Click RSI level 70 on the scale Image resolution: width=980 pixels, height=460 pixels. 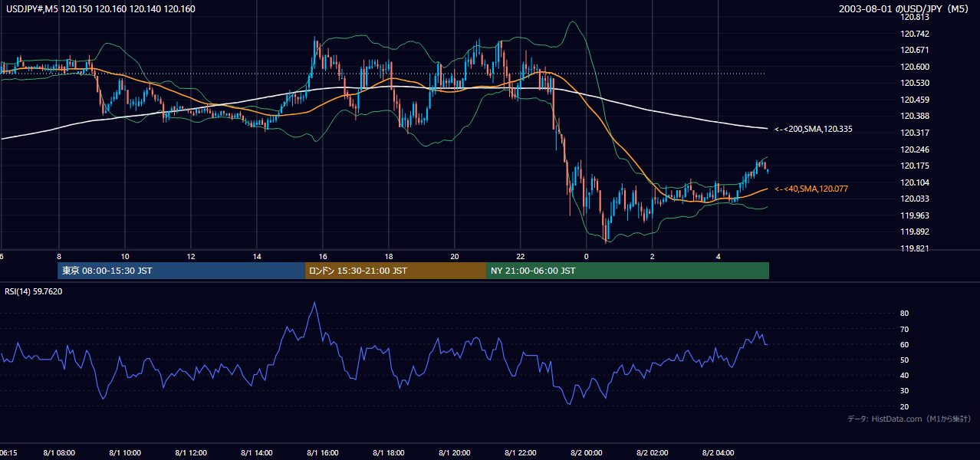tap(904, 329)
